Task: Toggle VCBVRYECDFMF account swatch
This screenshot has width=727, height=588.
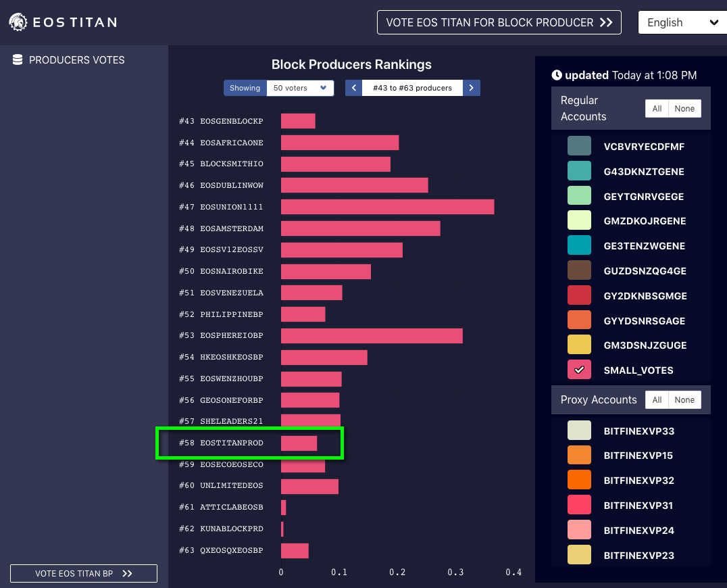Action: point(579,145)
